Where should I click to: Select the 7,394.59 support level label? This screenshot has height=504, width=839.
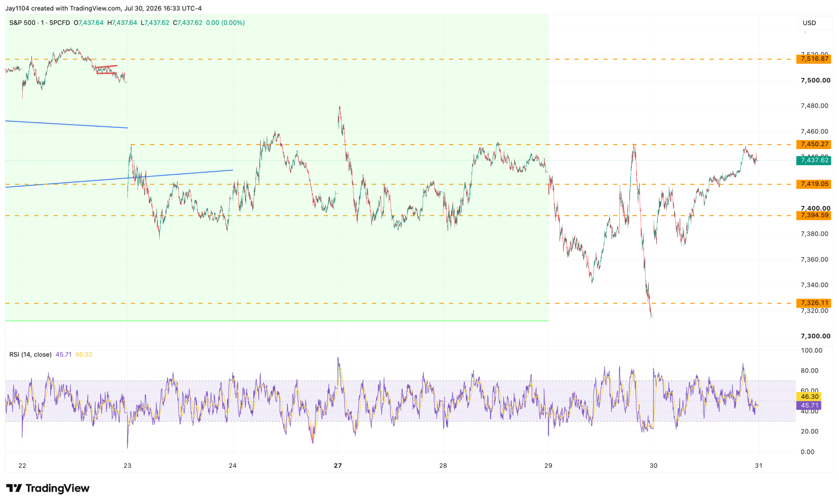click(813, 215)
